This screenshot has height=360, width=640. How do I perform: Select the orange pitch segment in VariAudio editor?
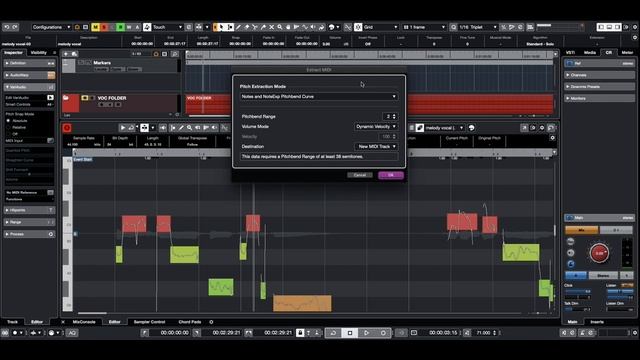302,303
